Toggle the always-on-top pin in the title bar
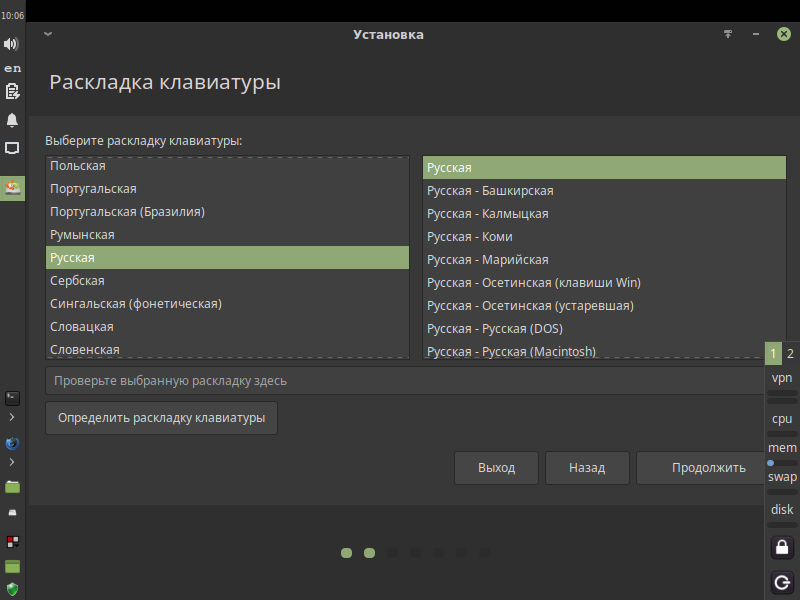800x600 pixels. [x=728, y=34]
